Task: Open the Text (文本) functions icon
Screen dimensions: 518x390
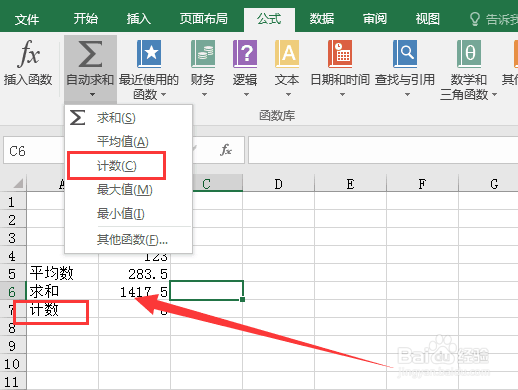Action: pos(287,54)
